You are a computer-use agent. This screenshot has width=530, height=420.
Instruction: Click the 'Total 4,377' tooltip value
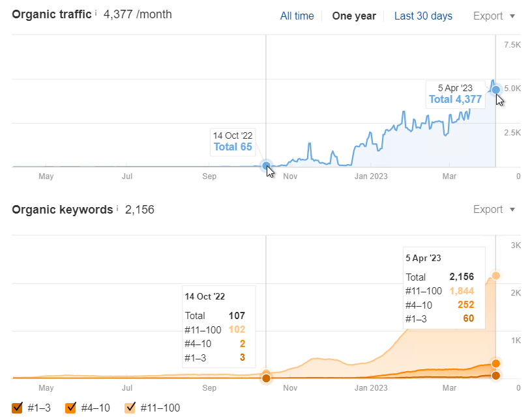tap(455, 99)
